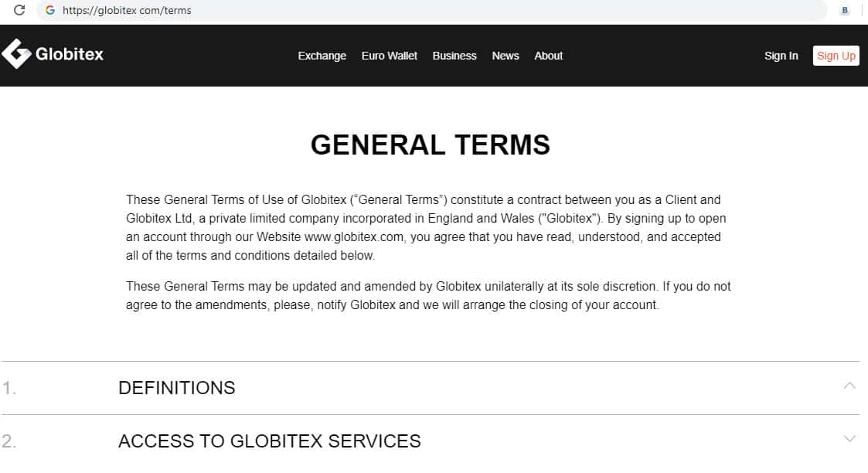
Task: Click the browser reload icon
Action: pos(19,10)
